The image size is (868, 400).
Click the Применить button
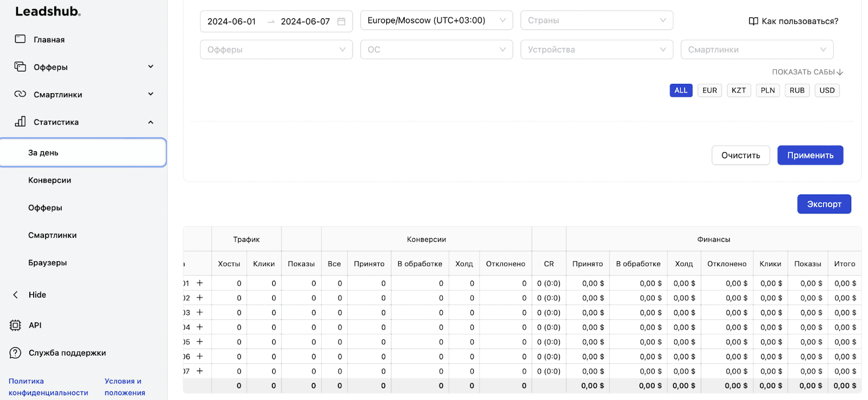(810, 155)
